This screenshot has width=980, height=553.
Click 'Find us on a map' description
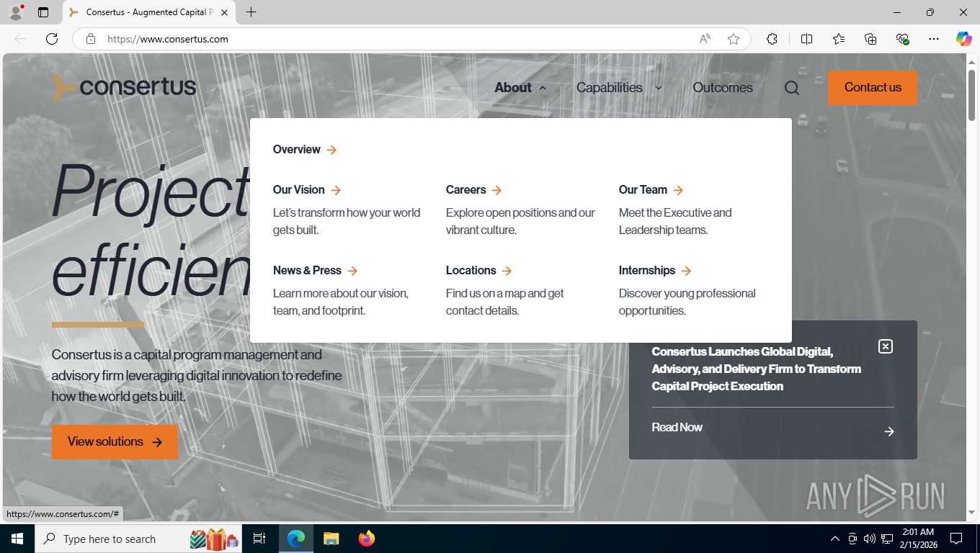click(x=505, y=302)
